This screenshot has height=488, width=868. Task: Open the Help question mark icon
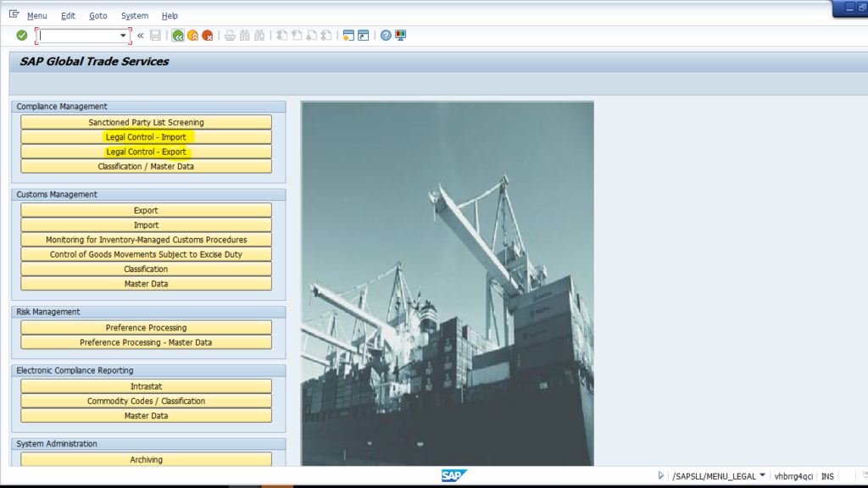[386, 36]
